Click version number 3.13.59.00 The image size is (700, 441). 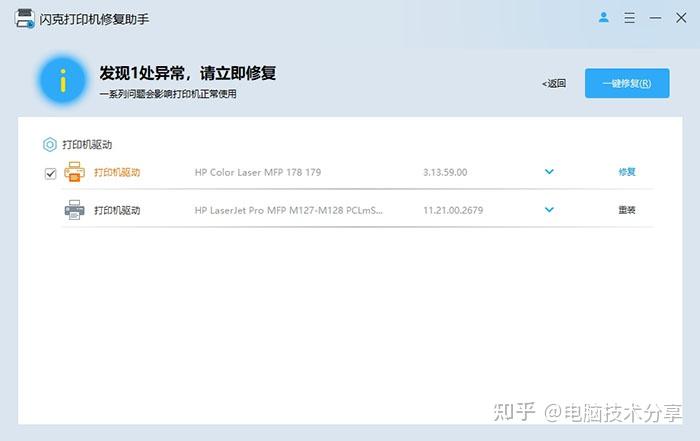[x=445, y=172]
